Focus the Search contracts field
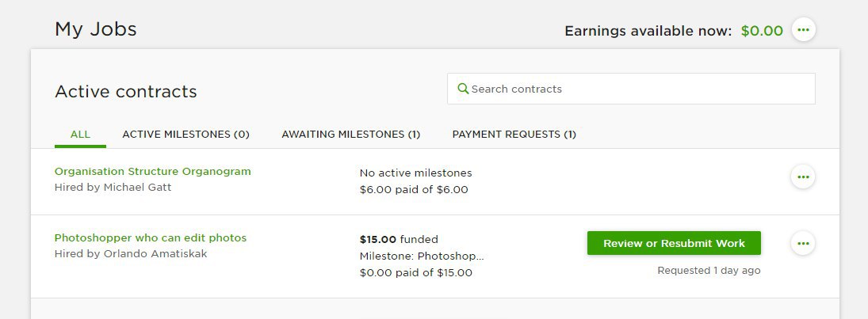868x319 pixels. click(x=631, y=89)
